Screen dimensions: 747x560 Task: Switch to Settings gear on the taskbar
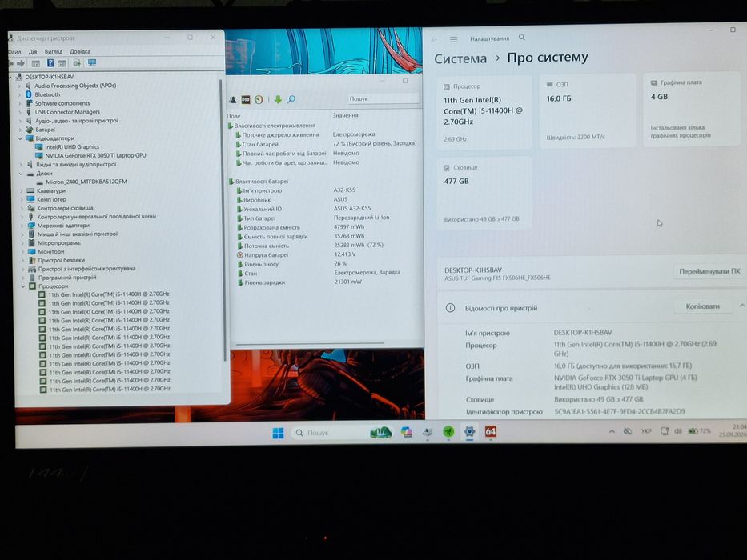pyautogui.click(x=469, y=431)
